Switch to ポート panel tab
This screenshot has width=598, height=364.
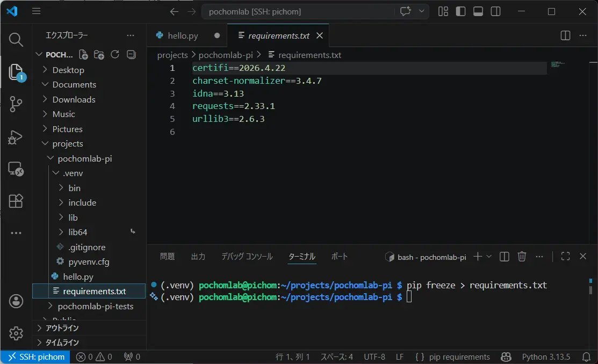pyautogui.click(x=339, y=257)
